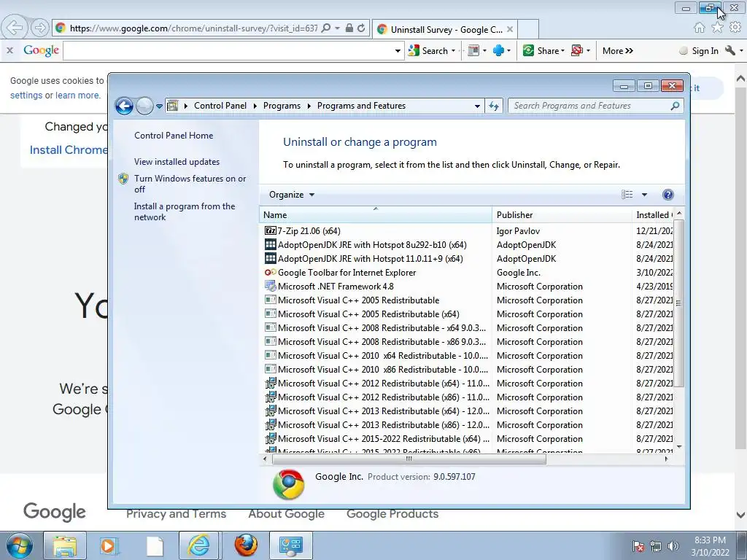The image size is (747, 560).
Task: Click the Windows Start orb
Action: click(20, 545)
